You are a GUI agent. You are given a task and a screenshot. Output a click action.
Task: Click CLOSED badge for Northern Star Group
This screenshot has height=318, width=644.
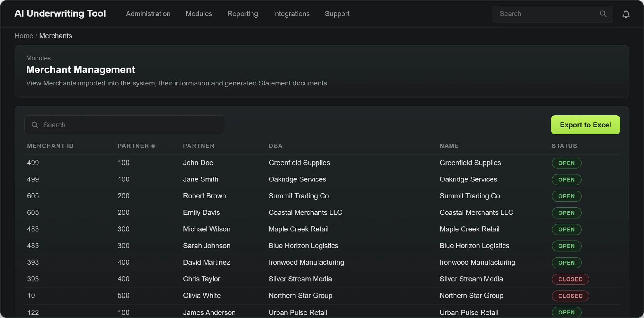click(570, 296)
